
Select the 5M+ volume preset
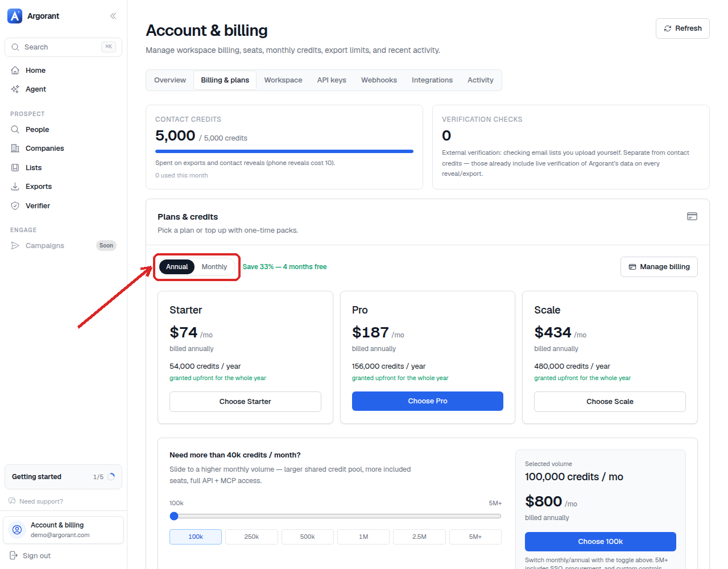coord(475,537)
